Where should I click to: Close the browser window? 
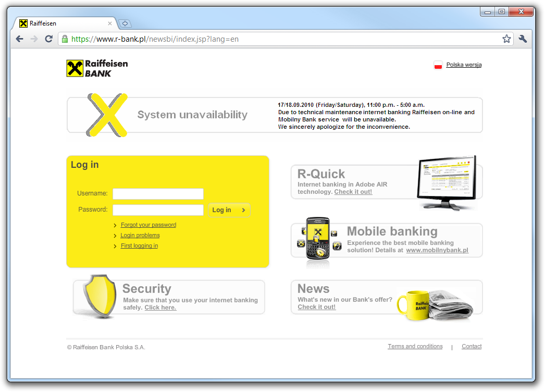[521, 12]
